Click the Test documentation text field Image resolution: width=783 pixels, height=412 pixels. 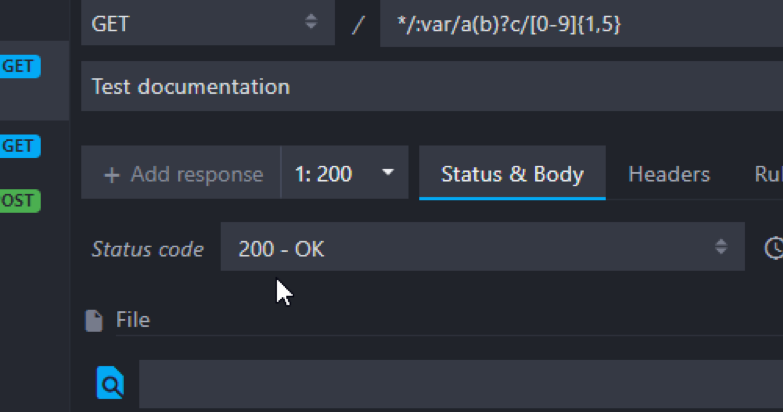[x=432, y=86]
